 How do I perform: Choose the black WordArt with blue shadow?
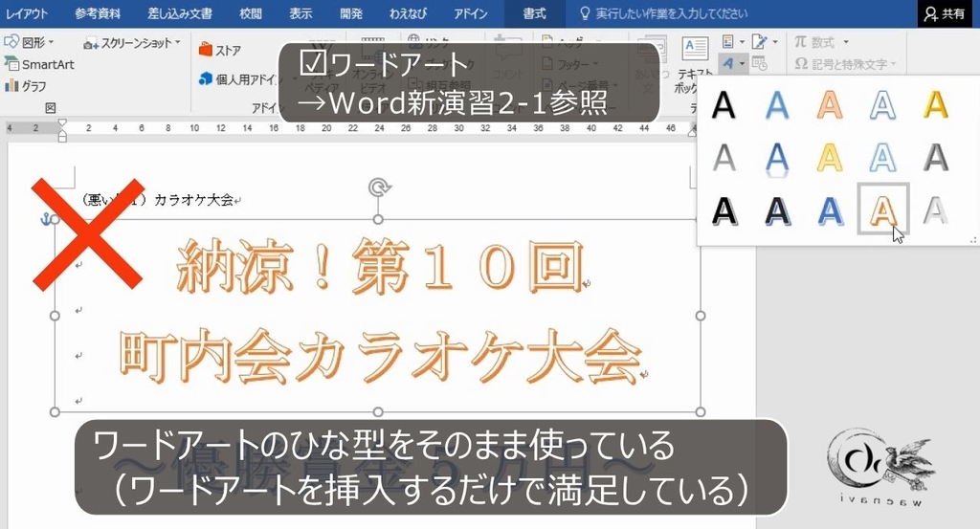coord(777,210)
